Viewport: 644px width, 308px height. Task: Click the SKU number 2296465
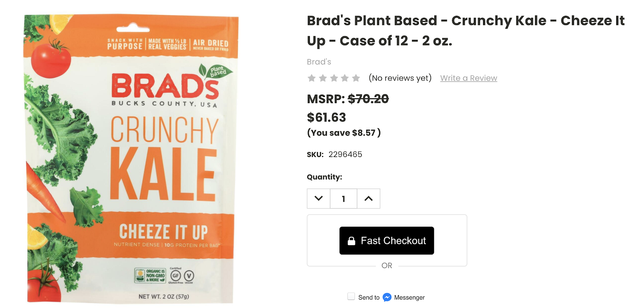(345, 154)
